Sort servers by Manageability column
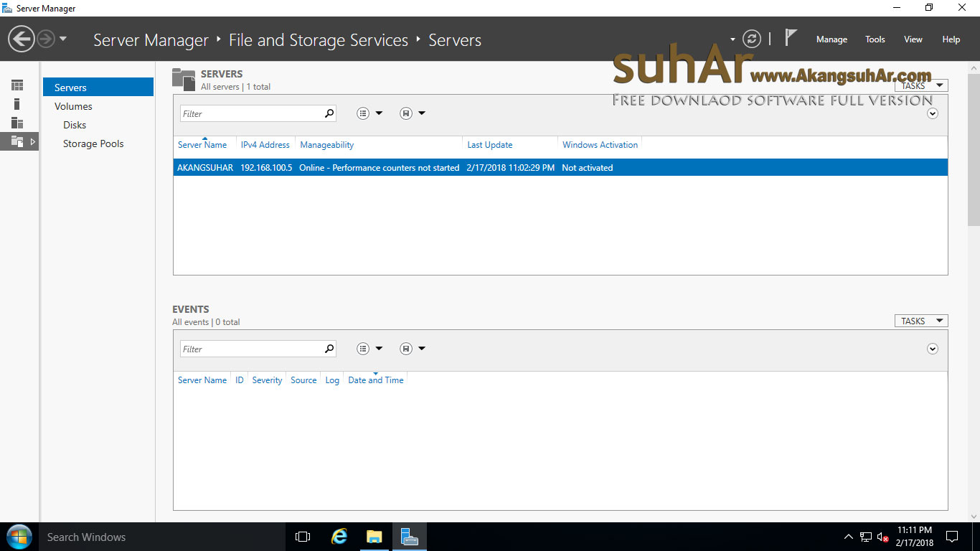Image resolution: width=980 pixels, height=551 pixels. pos(327,145)
